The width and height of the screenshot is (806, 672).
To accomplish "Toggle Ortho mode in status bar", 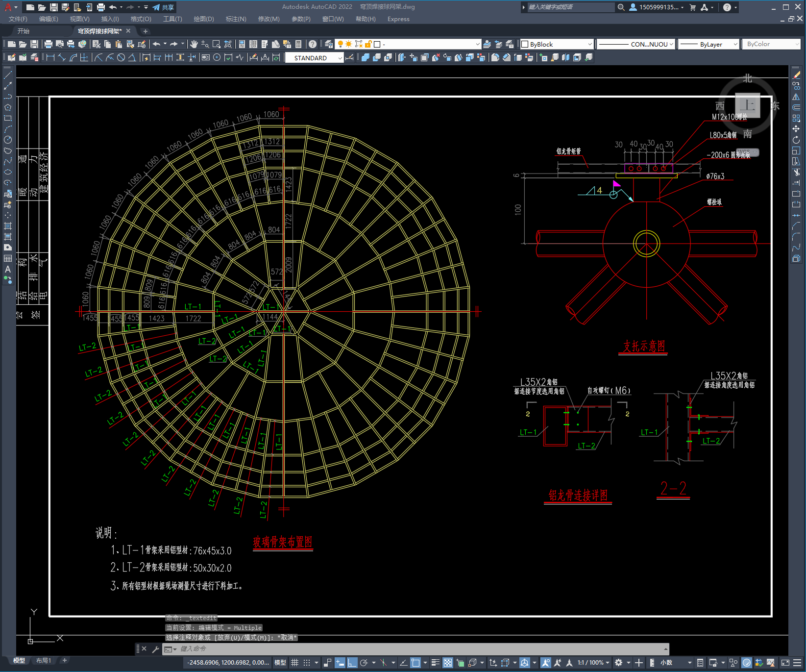I will pos(352,663).
